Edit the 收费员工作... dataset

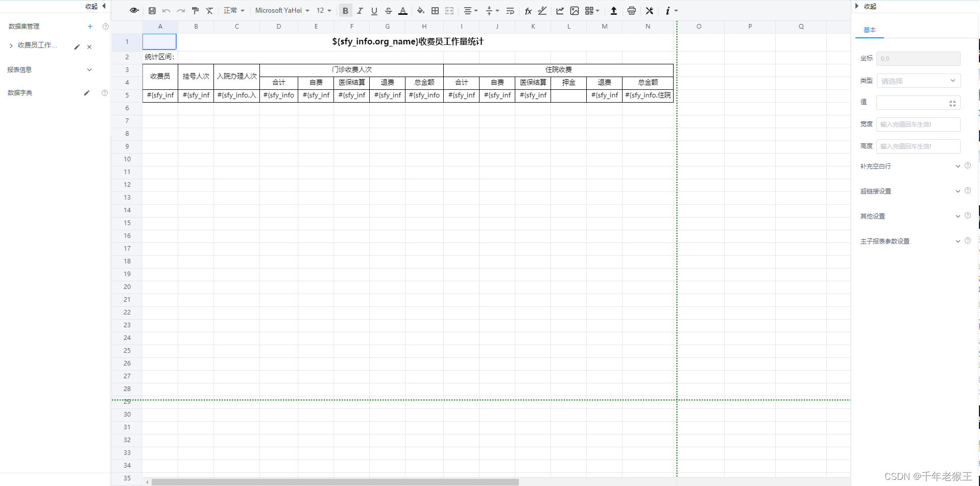(x=77, y=46)
